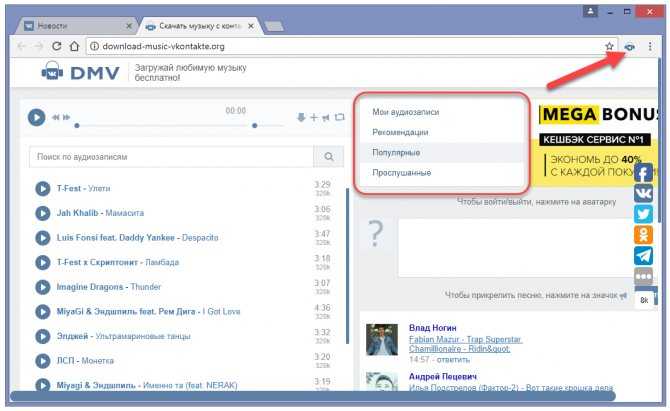Click the DMV extension icon in browser toolbar
670x411 pixels.
[629, 47]
